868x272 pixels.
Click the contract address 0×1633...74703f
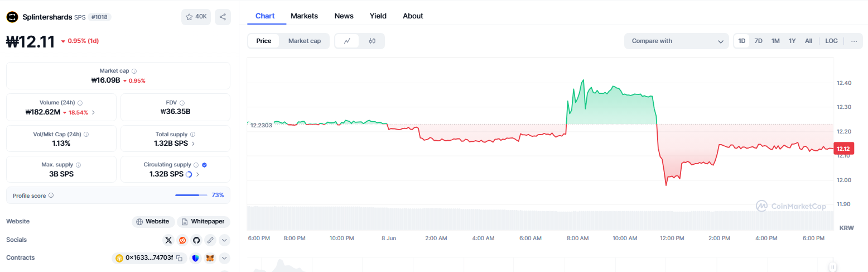[x=150, y=258]
